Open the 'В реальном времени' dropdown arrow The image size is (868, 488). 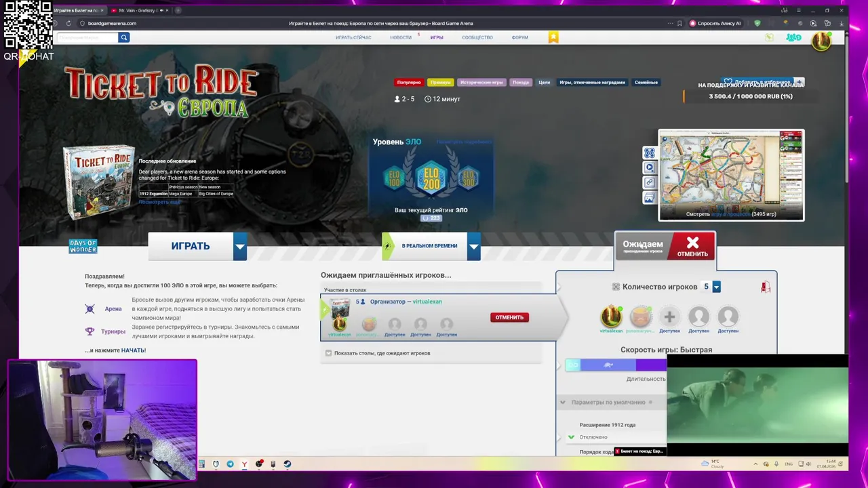pos(474,246)
